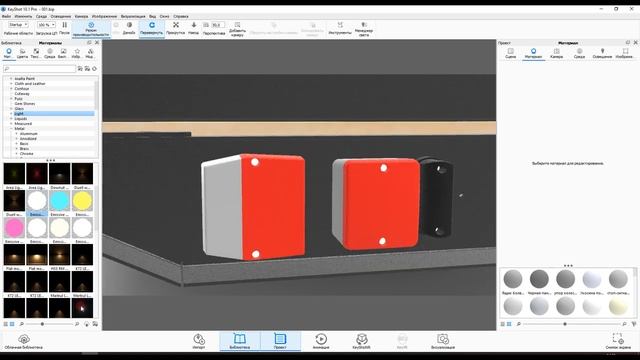This screenshot has width=640, height=360.
Task: Collapse the Metal folder
Action: [11, 129]
